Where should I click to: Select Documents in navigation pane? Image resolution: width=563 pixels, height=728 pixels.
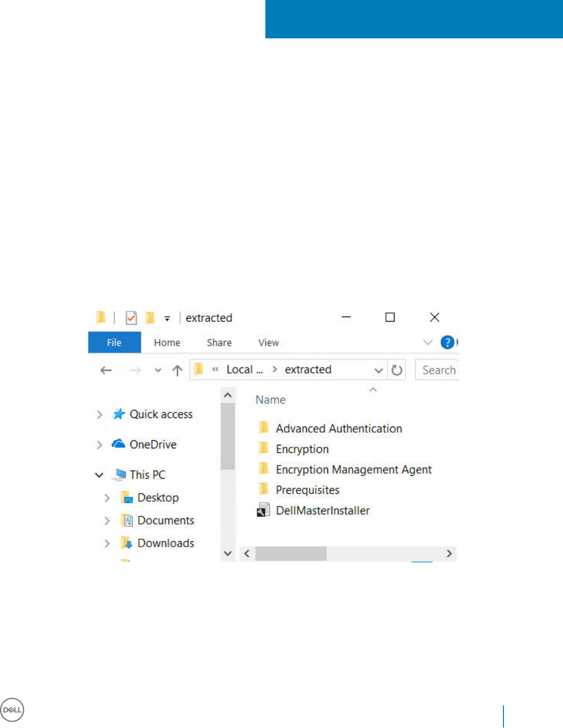click(165, 521)
